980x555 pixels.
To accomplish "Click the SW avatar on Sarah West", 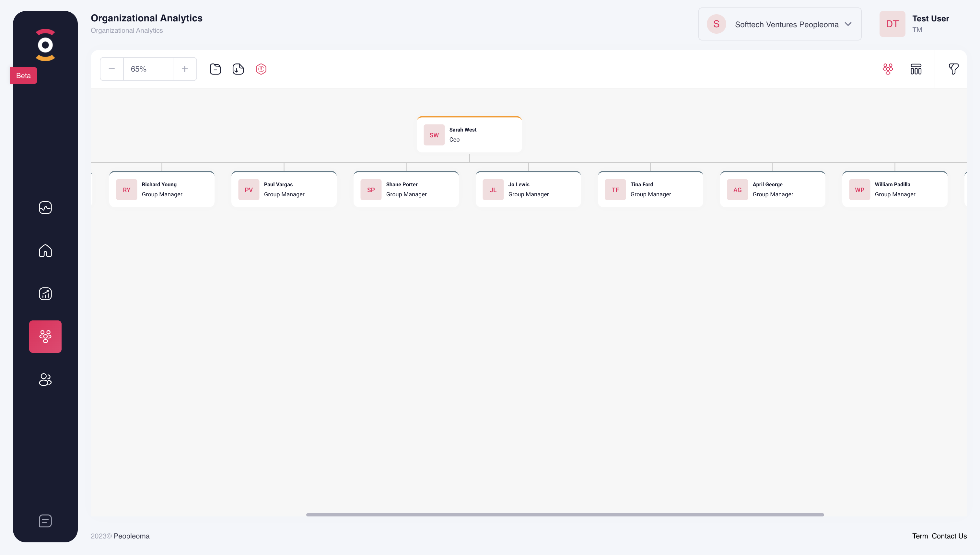I will [x=434, y=135].
